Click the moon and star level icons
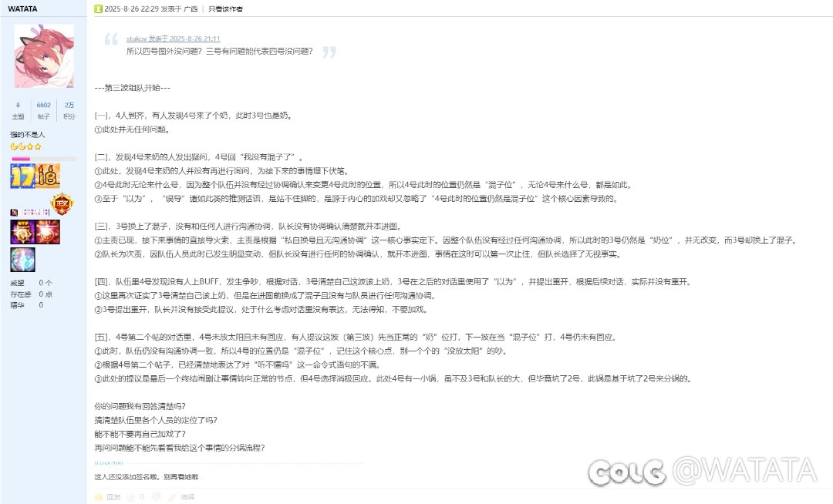The image size is (833, 504). pos(26,146)
